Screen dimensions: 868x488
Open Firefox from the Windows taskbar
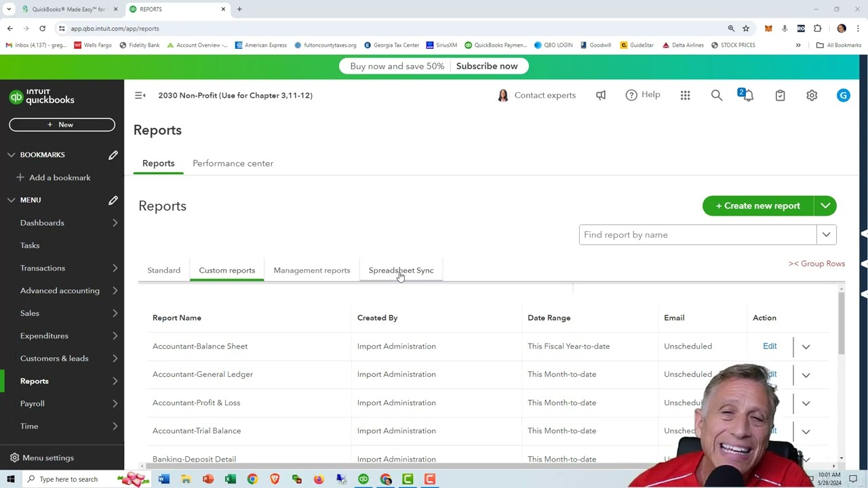click(x=319, y=479)
